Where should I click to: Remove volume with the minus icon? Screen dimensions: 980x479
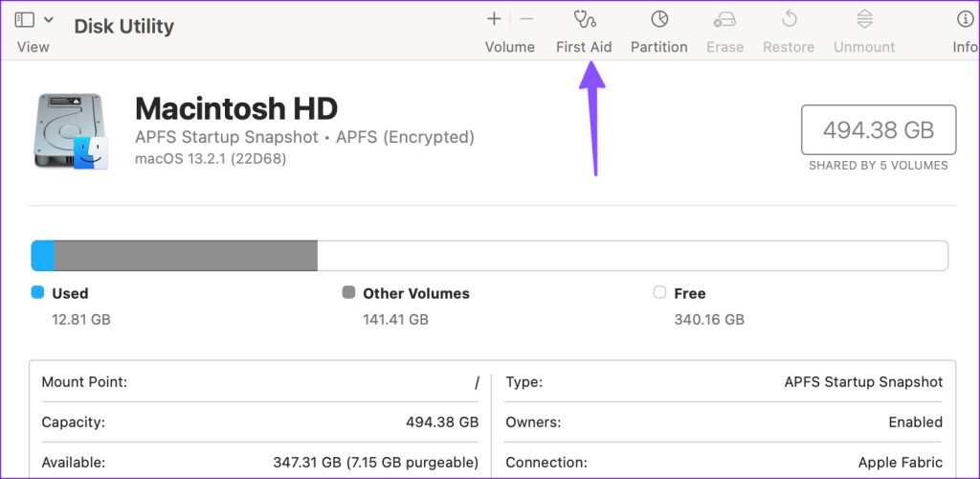pyautogui.click(x=526, y=19)
